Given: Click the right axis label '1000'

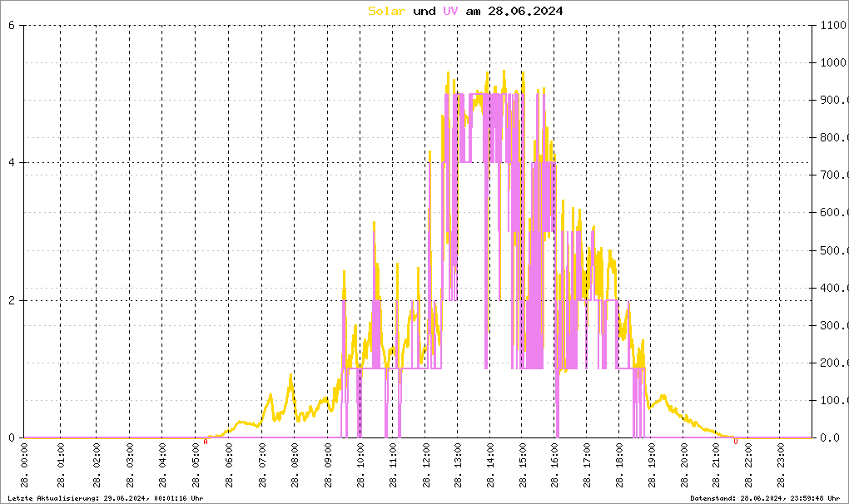Looking at the screenshot, I should (x=834, y=62).
